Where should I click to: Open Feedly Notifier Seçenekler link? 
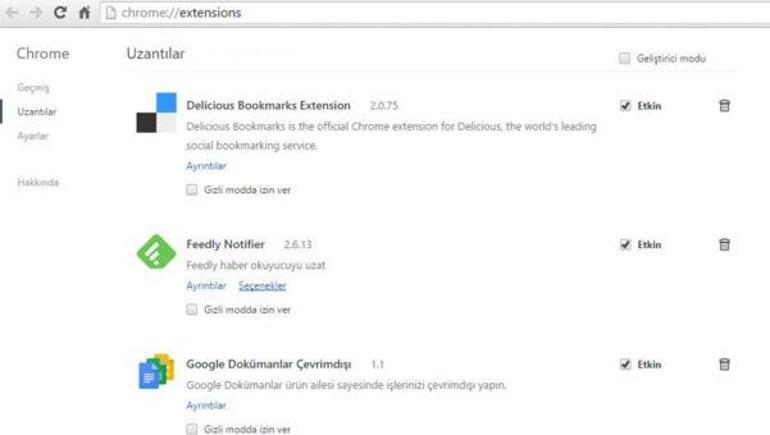(x=262, y=286)
